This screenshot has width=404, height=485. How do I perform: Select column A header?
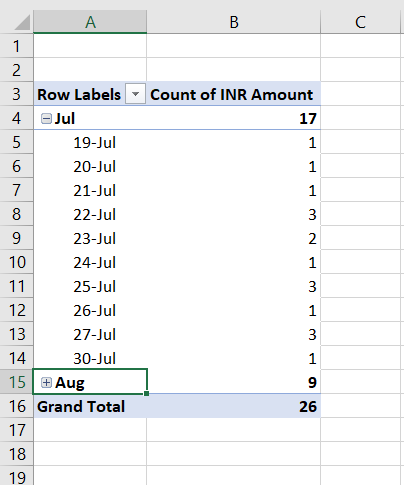90,22
